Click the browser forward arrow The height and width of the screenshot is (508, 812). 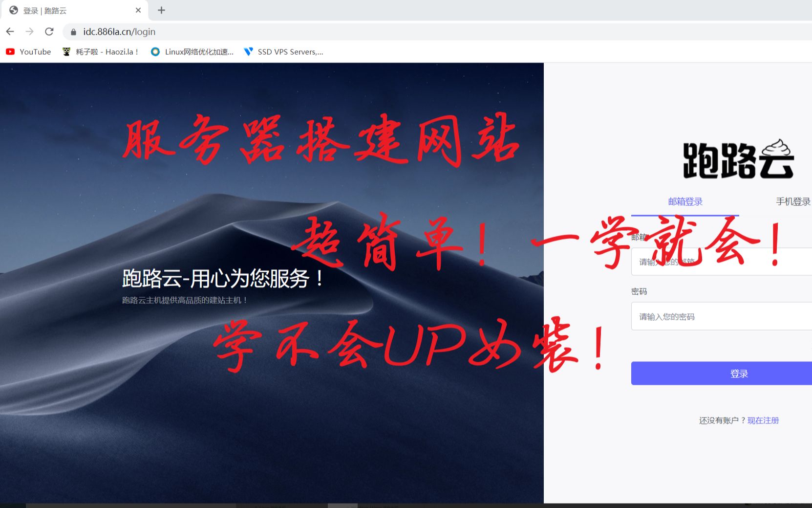(29, 31)
